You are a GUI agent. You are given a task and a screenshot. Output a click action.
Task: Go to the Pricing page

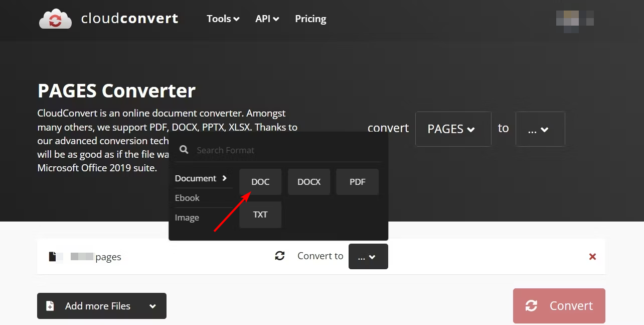point(310,19)
